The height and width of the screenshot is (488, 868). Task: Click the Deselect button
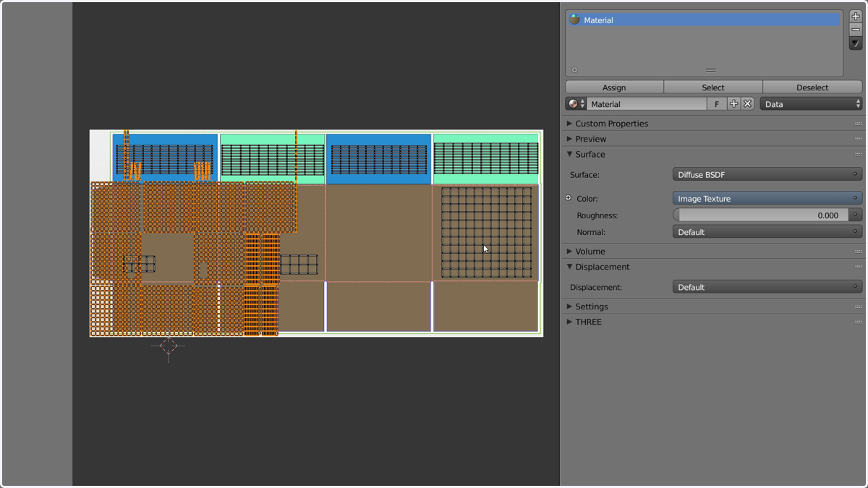[x=812, y=87]
